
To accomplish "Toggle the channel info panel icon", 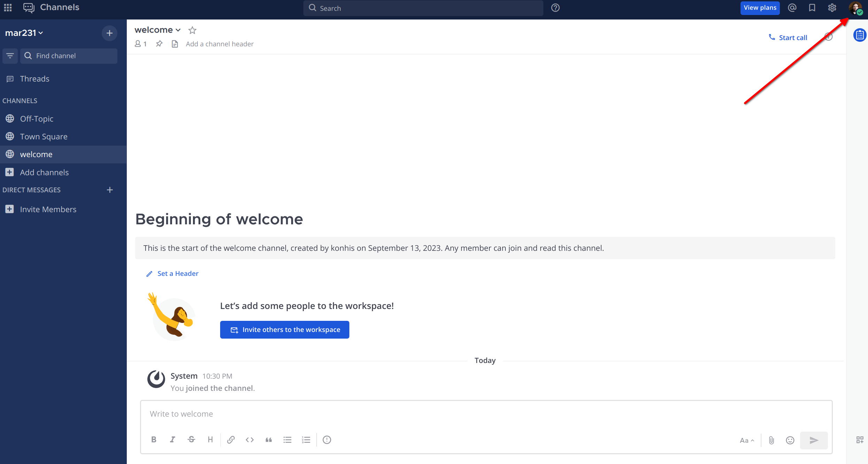I will click(x=829, y=37).
